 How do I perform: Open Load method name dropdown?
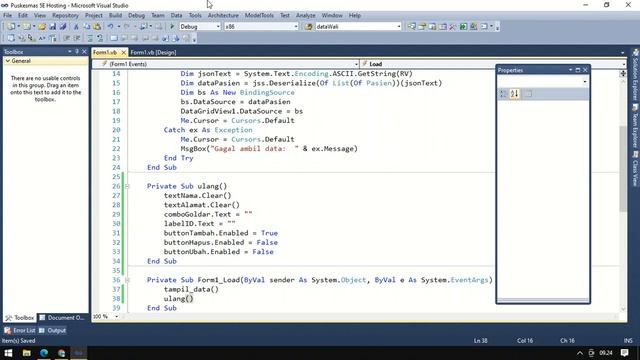[x=624, y=64]
